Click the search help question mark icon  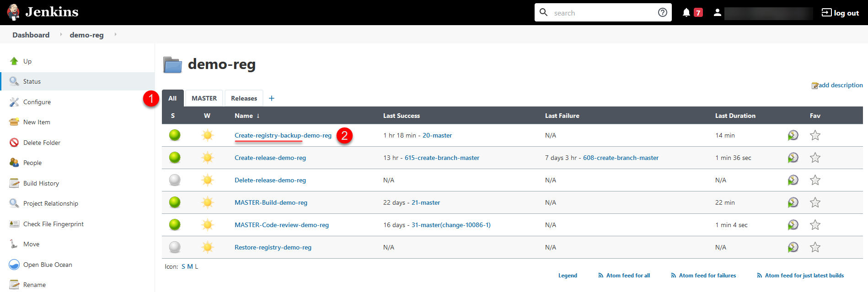(663, 12)
